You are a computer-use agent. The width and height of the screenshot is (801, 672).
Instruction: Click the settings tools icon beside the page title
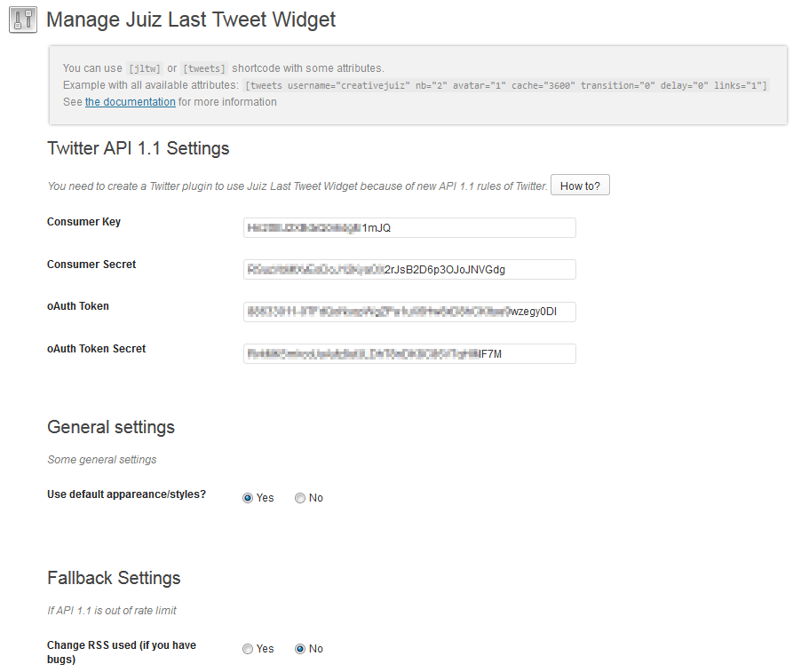(23, 20)
